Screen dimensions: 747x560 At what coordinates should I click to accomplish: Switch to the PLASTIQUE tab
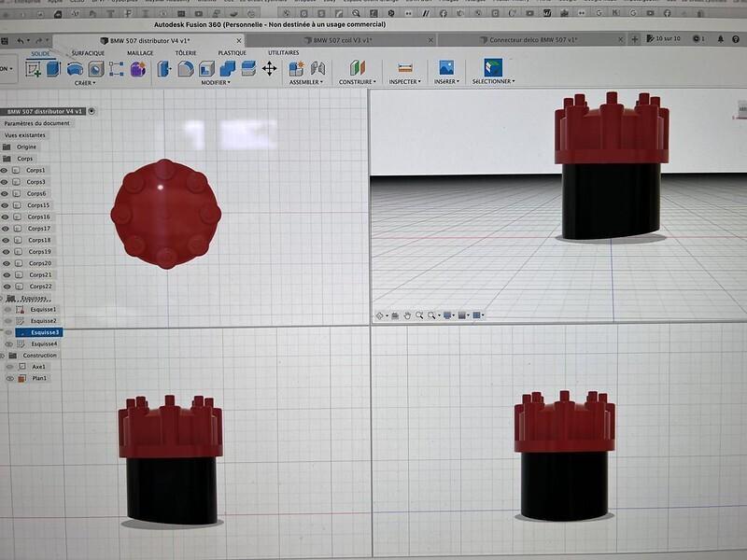[232, 53]
